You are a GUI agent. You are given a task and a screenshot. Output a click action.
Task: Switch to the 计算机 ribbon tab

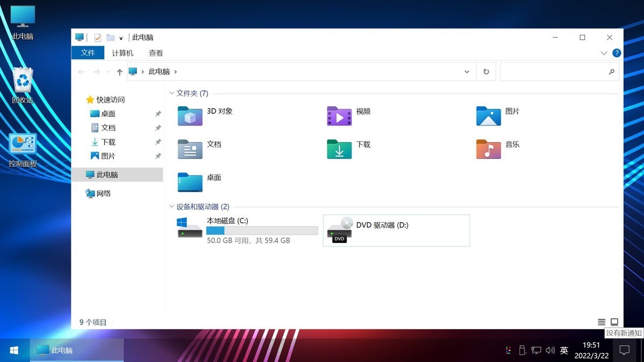click(122, 53)
